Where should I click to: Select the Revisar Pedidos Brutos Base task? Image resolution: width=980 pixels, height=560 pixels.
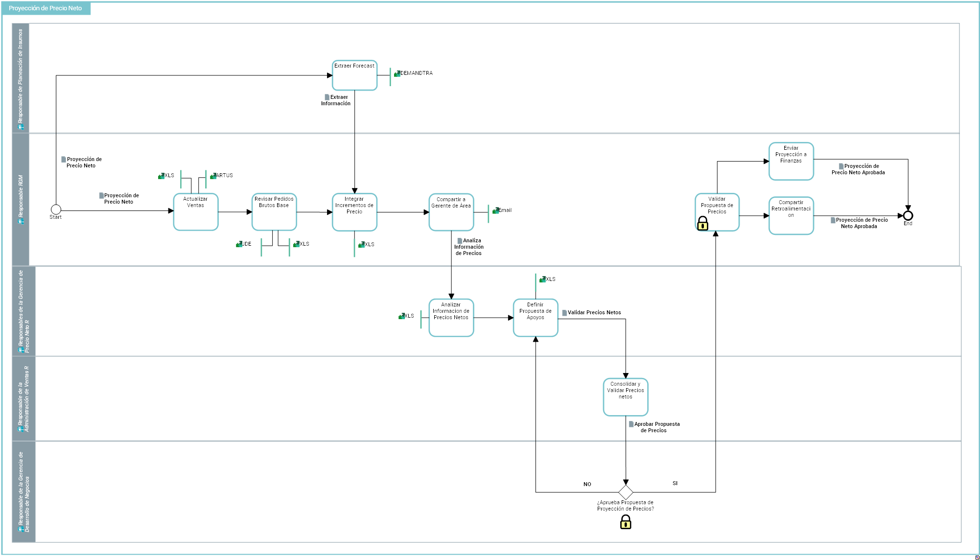point(274,212)
